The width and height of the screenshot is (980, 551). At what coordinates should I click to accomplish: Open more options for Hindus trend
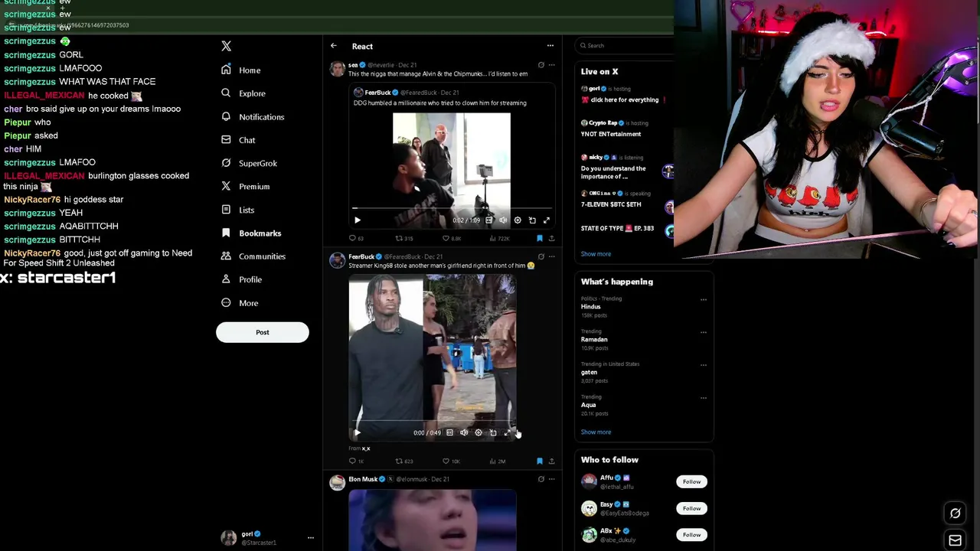pos(704,299)
